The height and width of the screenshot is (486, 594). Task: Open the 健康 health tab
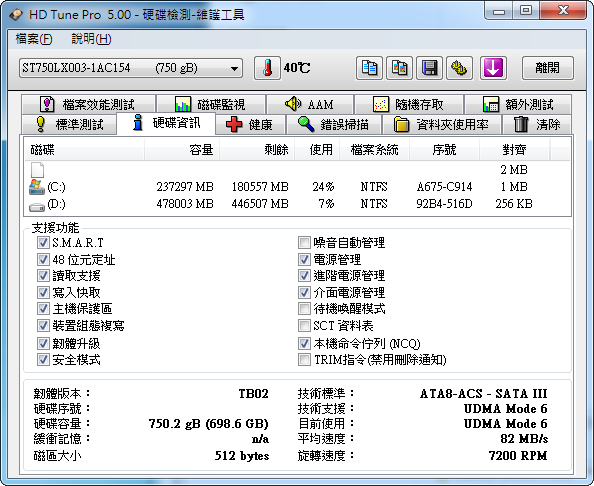(x=250, y=124)
